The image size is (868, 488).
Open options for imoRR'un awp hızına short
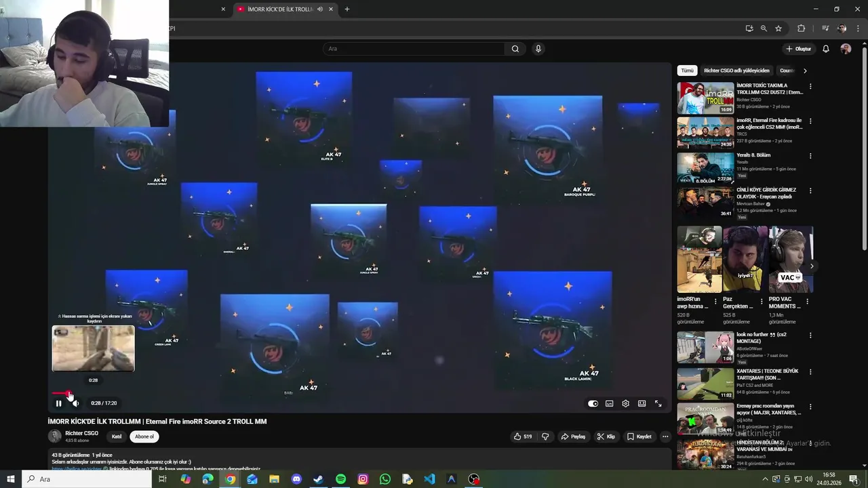tap(715, 301)
